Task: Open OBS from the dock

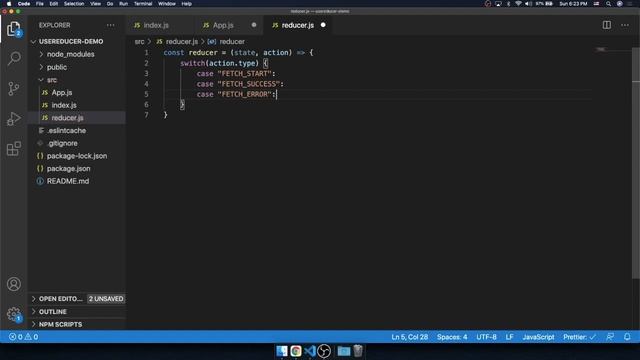Action: pyautogui.click(x=324, y=351)
